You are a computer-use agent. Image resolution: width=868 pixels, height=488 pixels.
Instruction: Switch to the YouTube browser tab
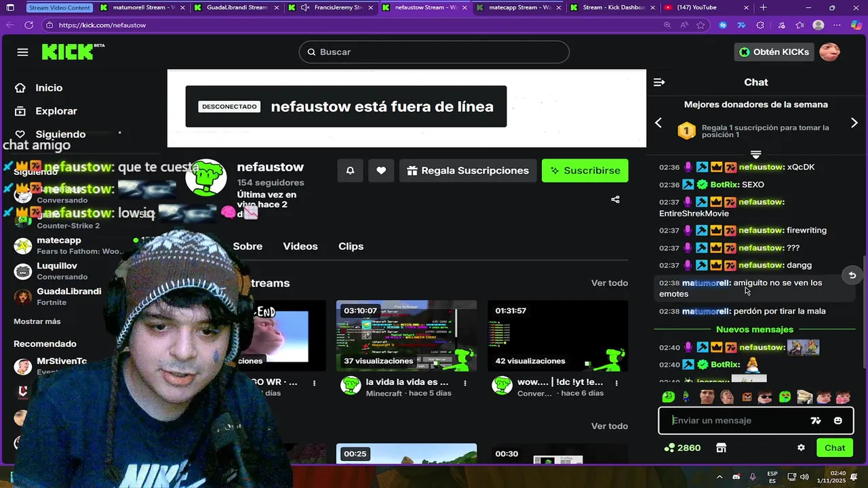click(x=705, y=7)
